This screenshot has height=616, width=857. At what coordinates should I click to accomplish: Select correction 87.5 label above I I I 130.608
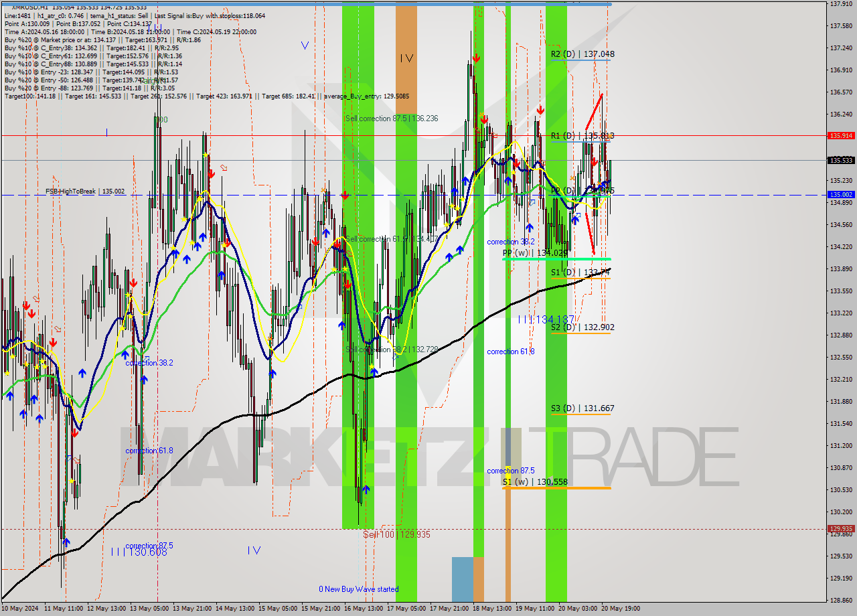149,546
